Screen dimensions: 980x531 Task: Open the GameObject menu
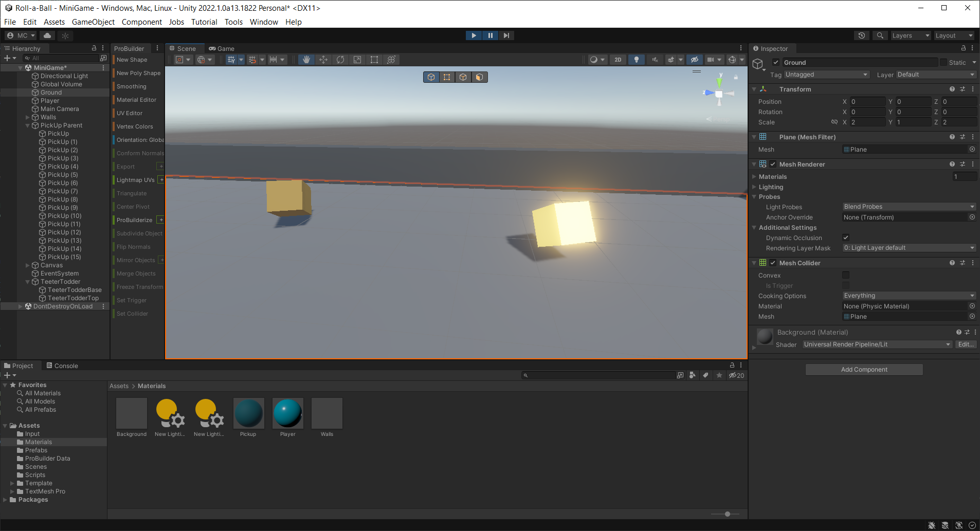(93, 22)
